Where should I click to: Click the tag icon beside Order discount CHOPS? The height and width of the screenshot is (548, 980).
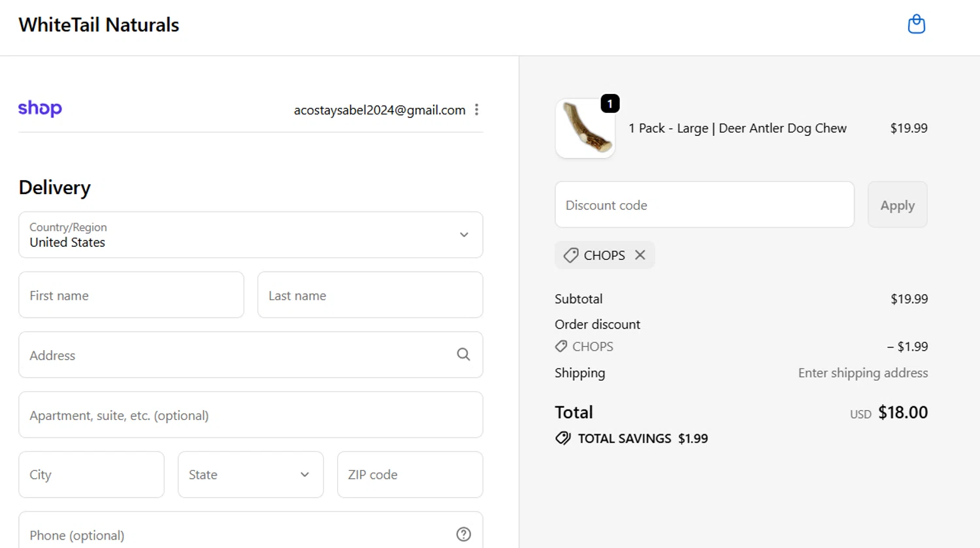click(561, 346)
